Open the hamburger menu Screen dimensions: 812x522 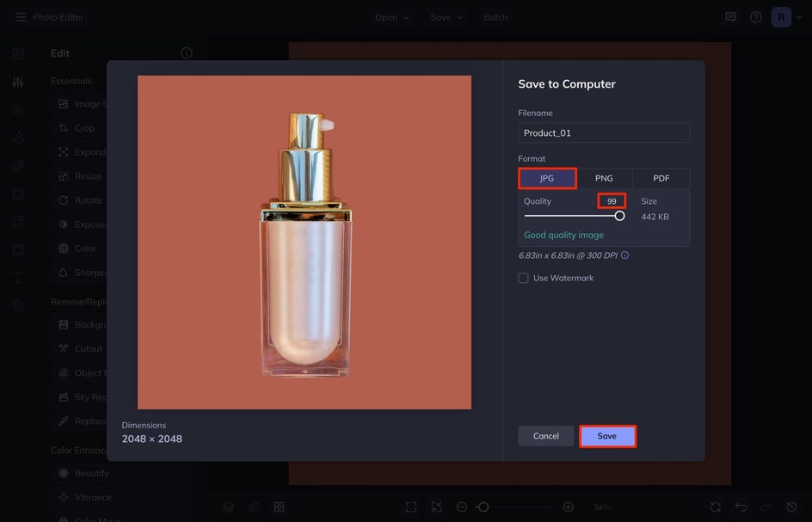point(21,17)
